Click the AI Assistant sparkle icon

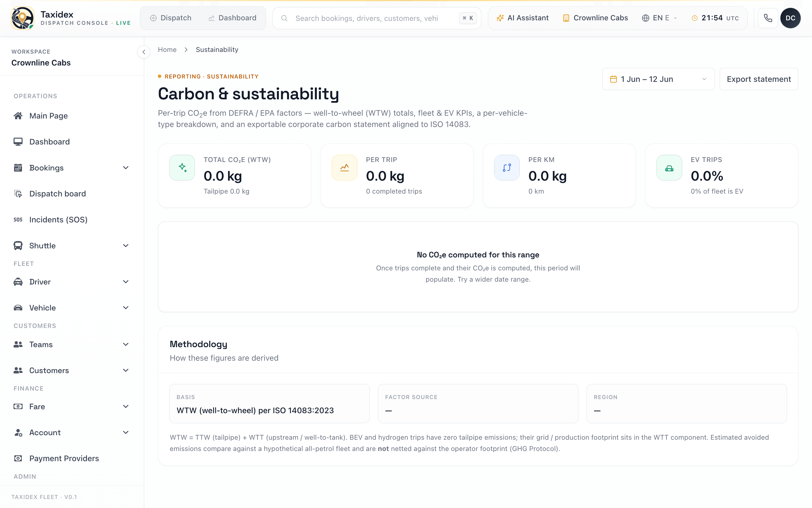[x=500, y=18]
